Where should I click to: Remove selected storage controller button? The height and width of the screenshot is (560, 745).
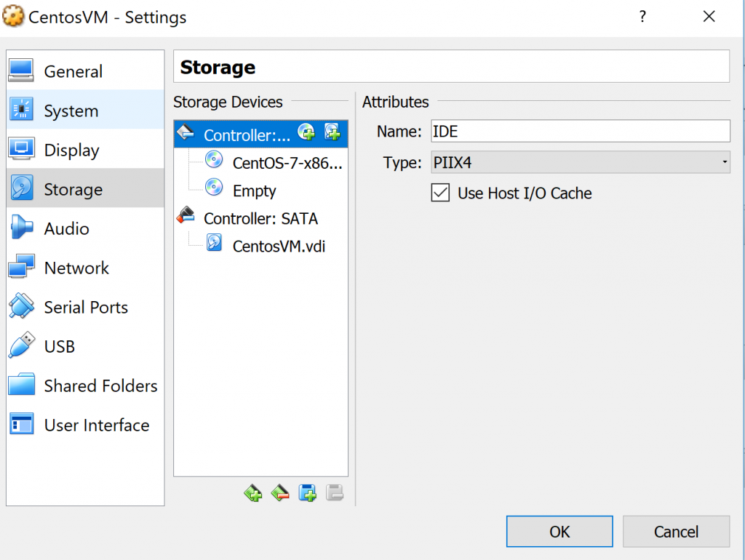point(280,493)
